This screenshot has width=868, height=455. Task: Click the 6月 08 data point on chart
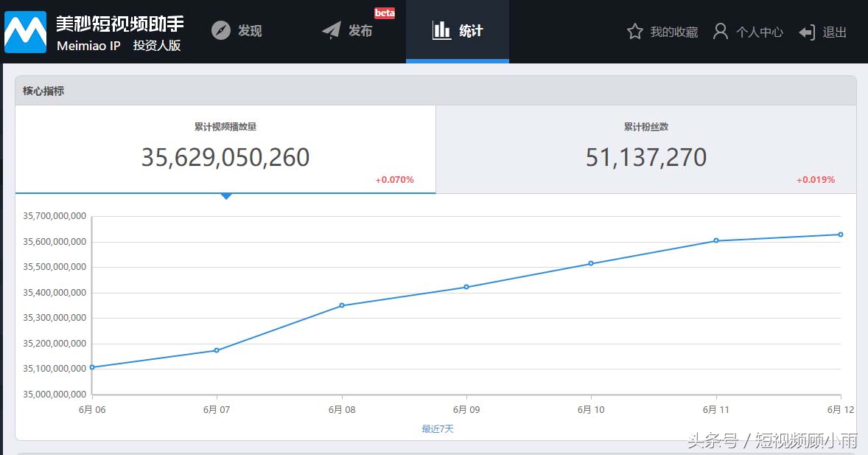click(x=342, y=305)
